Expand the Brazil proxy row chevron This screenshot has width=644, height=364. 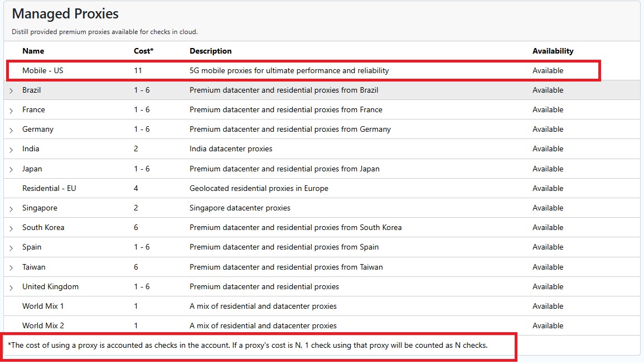pyautogui.click(x=11, y=90)
